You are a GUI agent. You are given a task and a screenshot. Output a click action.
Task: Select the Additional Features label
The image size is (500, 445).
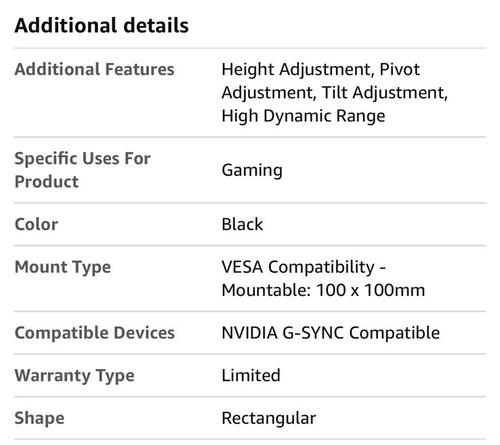[x=94, y=69]
